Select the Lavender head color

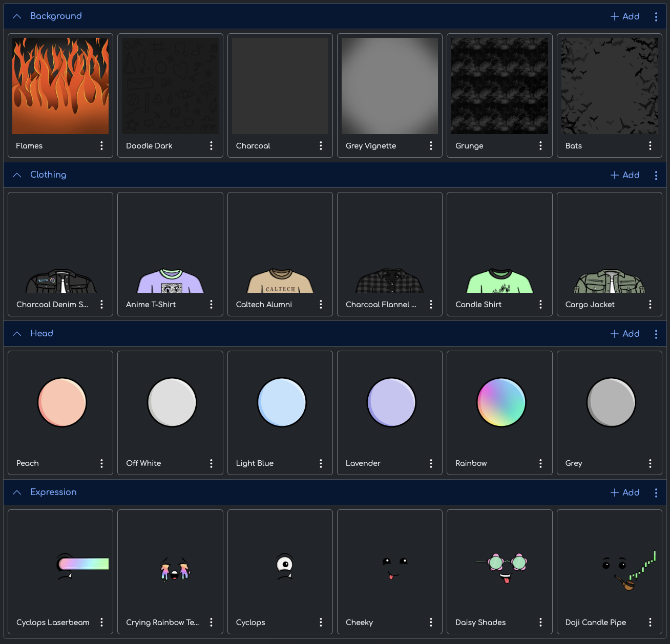click(x=391, y=402)
